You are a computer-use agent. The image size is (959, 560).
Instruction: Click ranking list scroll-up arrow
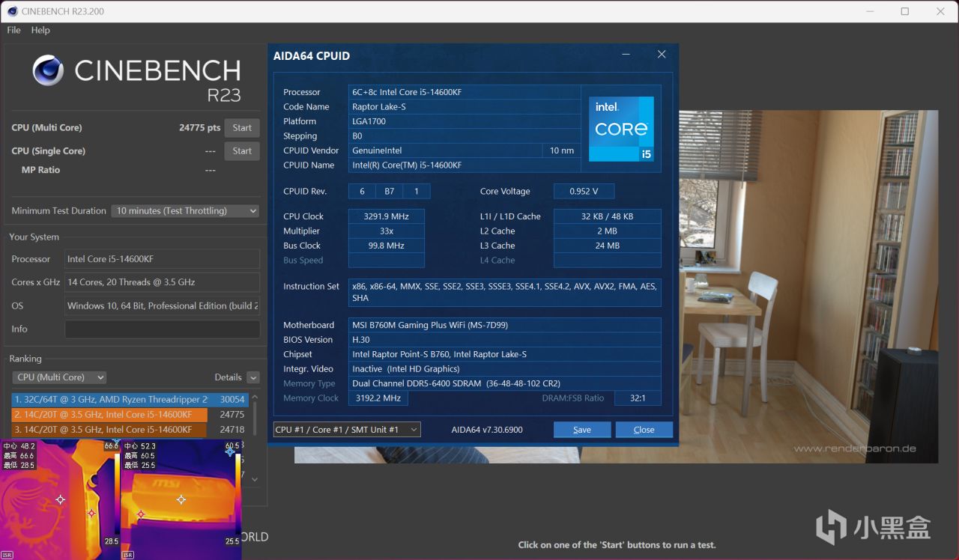tap(255, 398)
